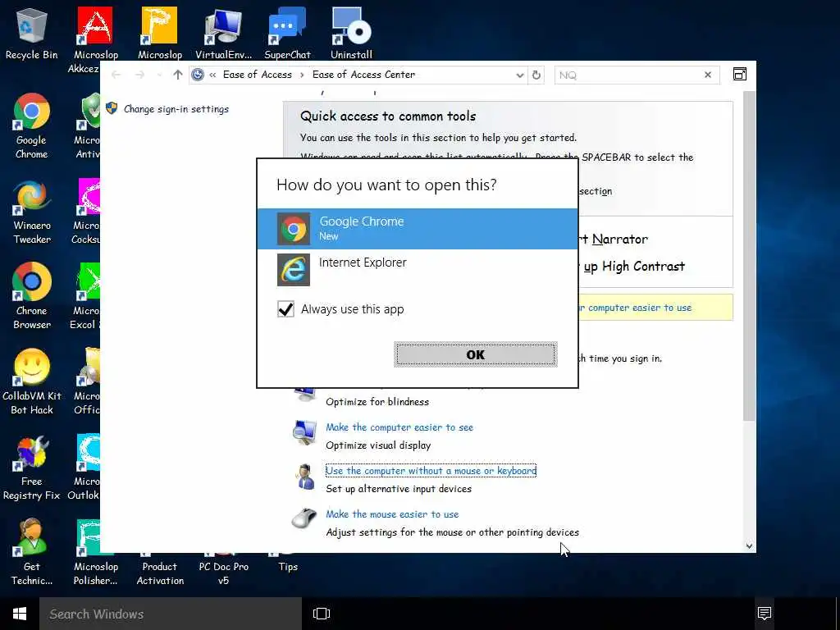This screenshot has width=840, height=630.
Task: Refresh the Ease of Access Center window
Action: pyautogui.click(x=536, y=75)
